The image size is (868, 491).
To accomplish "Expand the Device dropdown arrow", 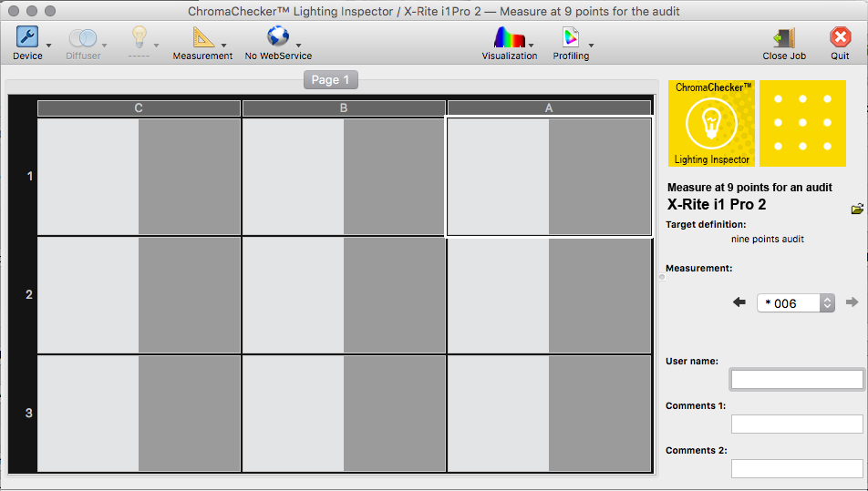I will point(48,46).
